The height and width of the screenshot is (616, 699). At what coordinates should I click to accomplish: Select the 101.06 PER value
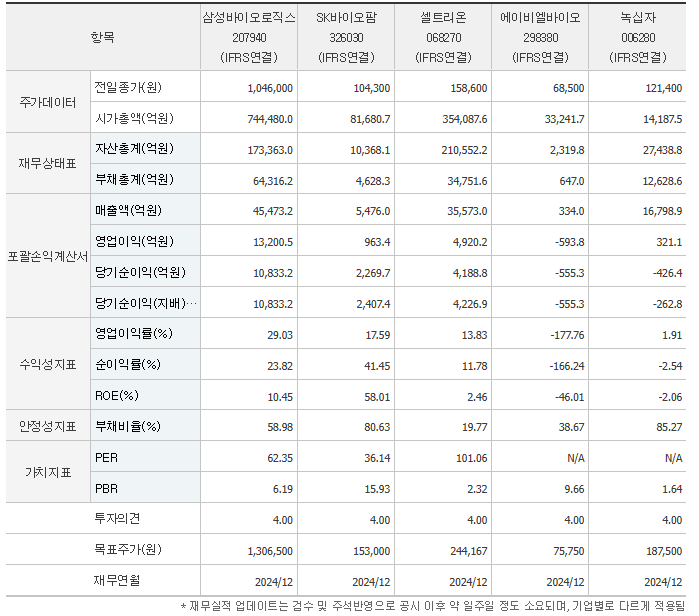click(x=472, y=459)
